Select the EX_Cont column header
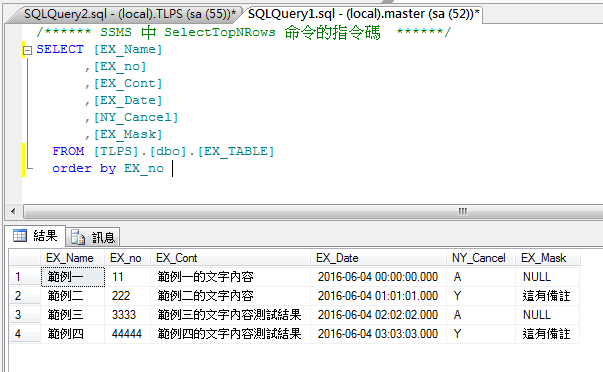This screenshot has height=372, width=603. 231,258
